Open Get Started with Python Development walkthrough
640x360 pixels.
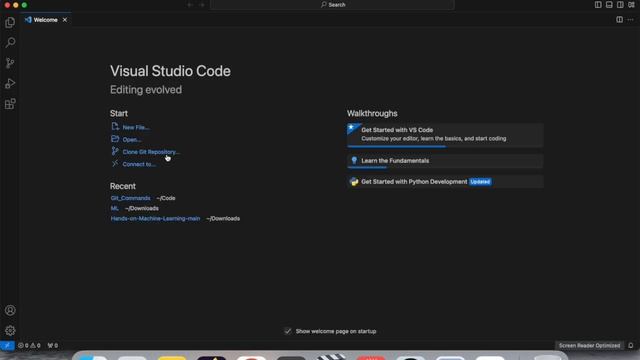(x=445, y=182)
